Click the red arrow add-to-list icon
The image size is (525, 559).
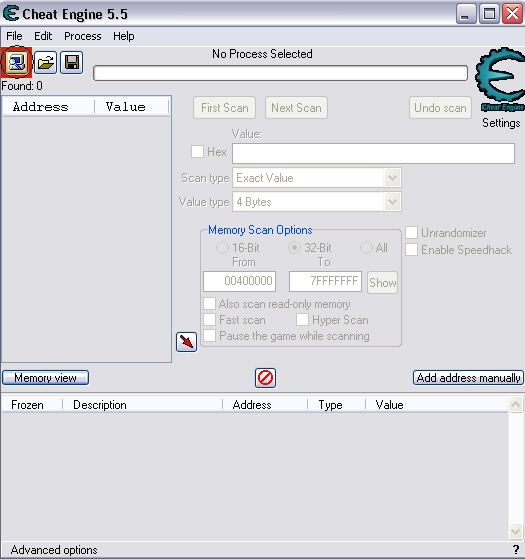tap(186, 342)
